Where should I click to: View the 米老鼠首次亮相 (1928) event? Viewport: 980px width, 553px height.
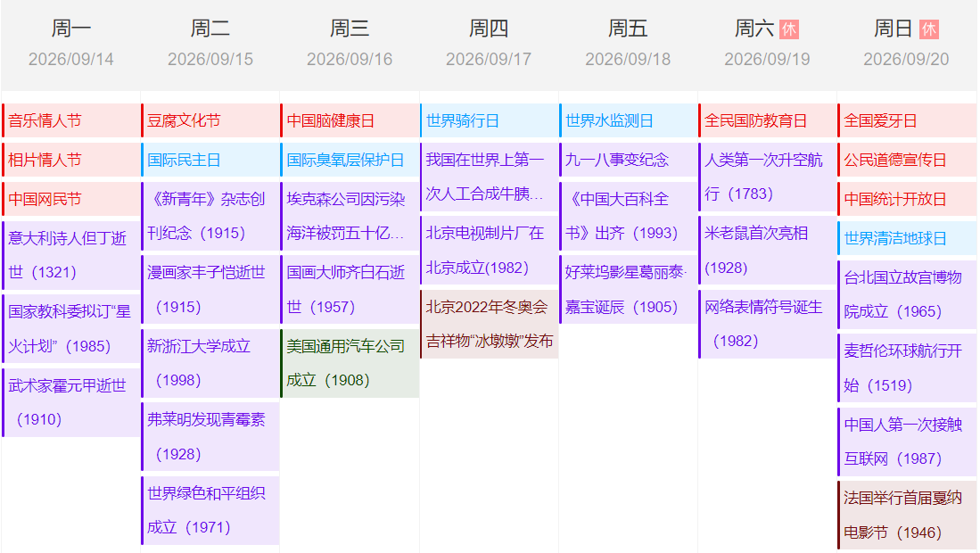pyautogui.click(x=767, y=250)
